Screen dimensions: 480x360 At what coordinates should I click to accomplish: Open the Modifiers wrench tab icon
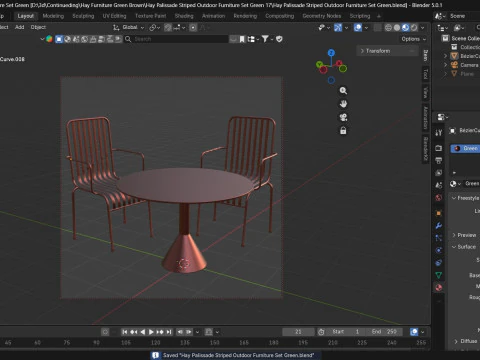click(x=439, y=226)
